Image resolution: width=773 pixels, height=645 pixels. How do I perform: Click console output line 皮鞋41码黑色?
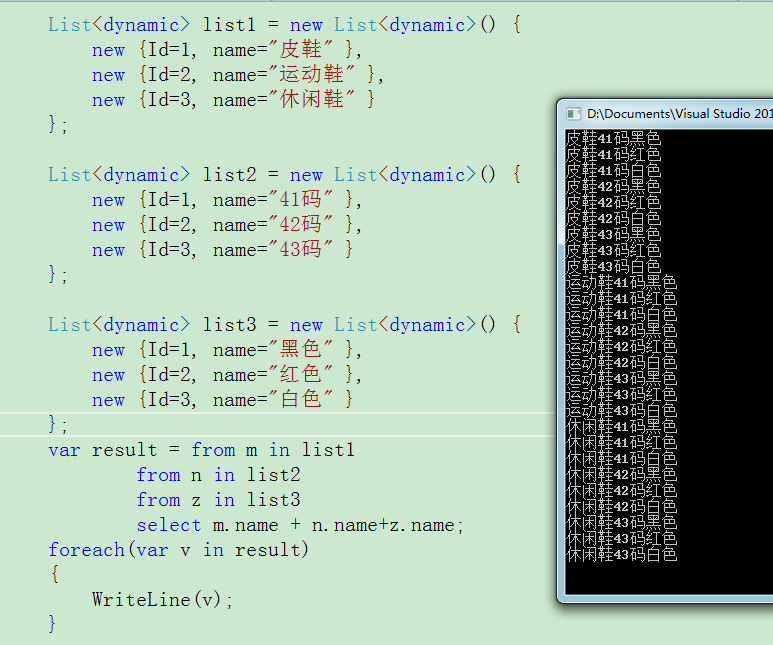[613, 139]
